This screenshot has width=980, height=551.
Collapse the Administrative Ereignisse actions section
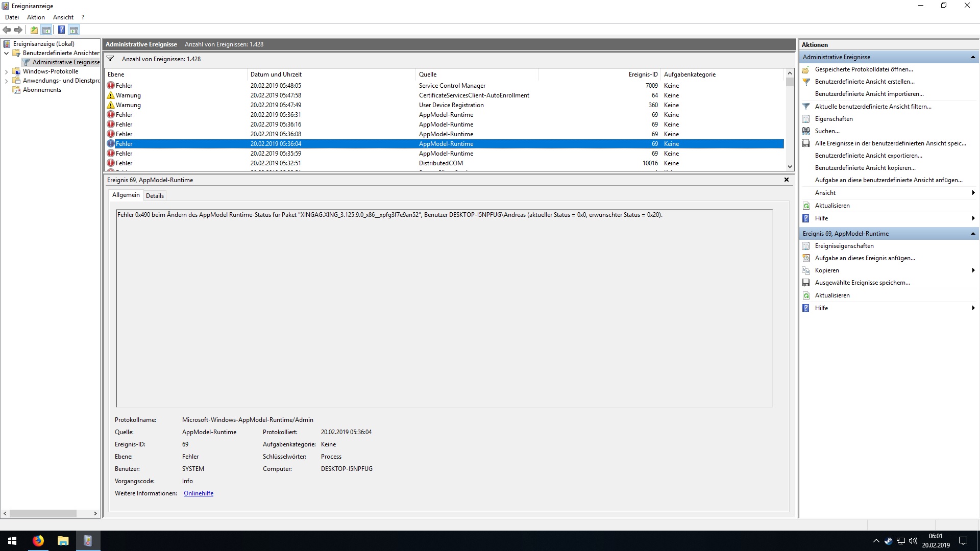tap(973, 57)
